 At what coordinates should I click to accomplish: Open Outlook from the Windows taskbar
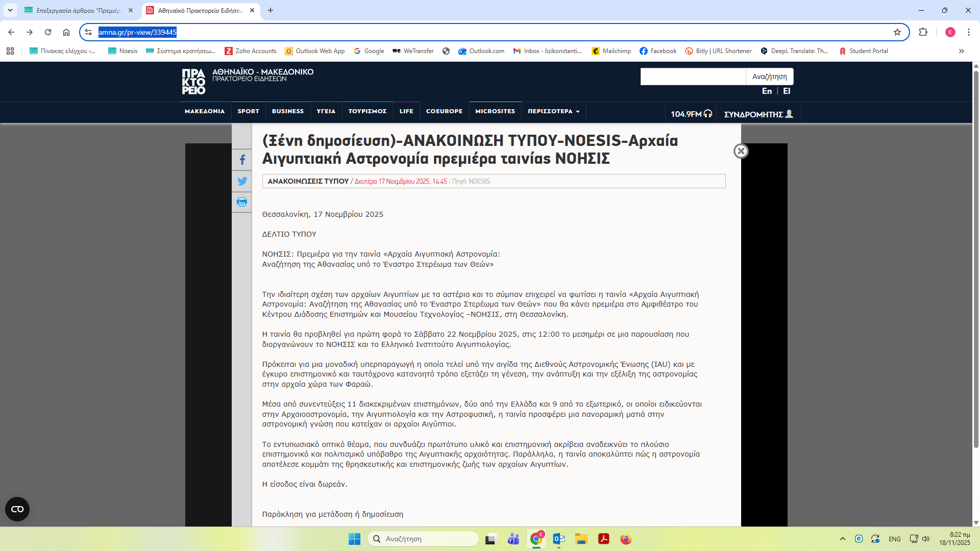(558, 539)
